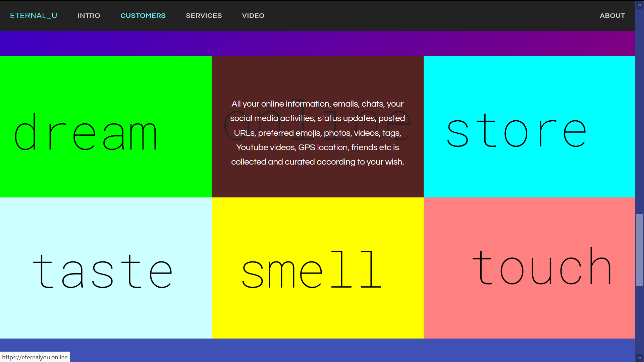Click the vertical scrollbar thumb
644x362 pixels.
tap(639, 250)
